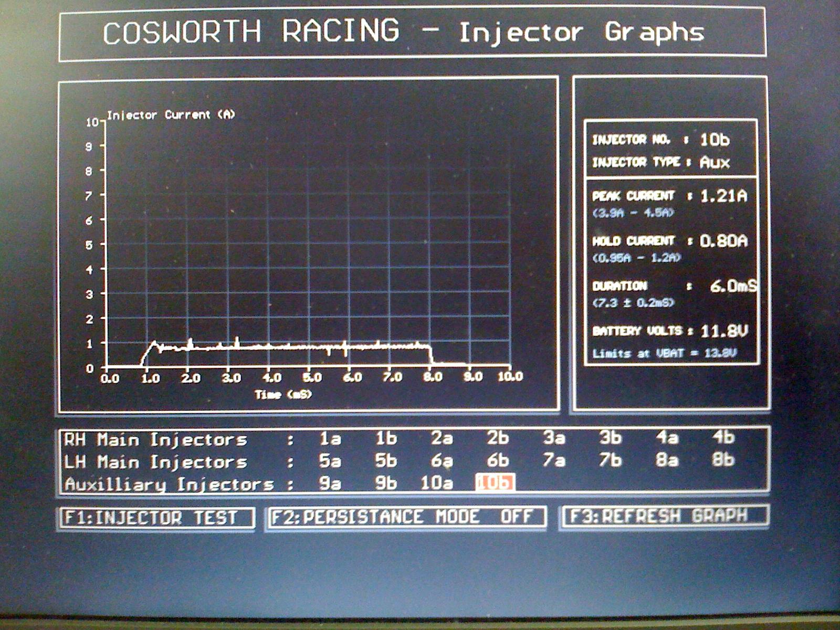Select LH main injector 5b

(x=386, y=460)
